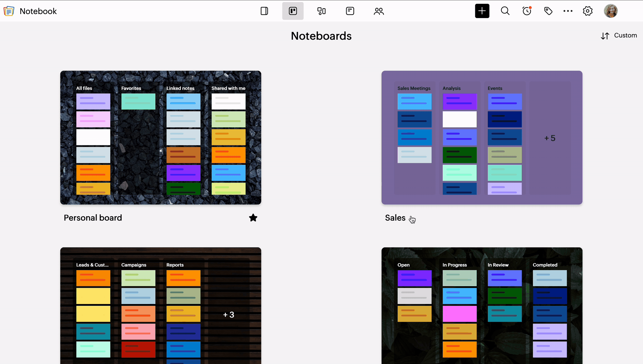Image resolution: width=643 pixels, height=364 pixels.
Task: Select the Noteboards view icon
Action: pos(293,11)
